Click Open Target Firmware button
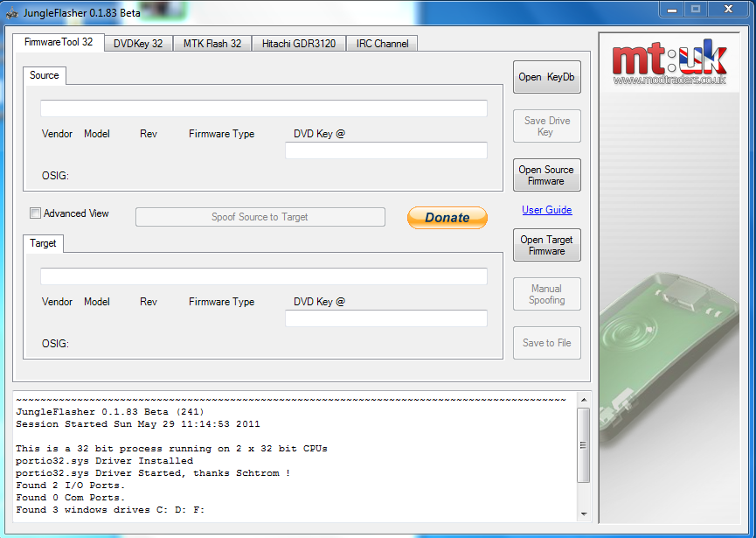Viewport: 756px width, 538px height. pyautogui.click(x=547, y=245)
